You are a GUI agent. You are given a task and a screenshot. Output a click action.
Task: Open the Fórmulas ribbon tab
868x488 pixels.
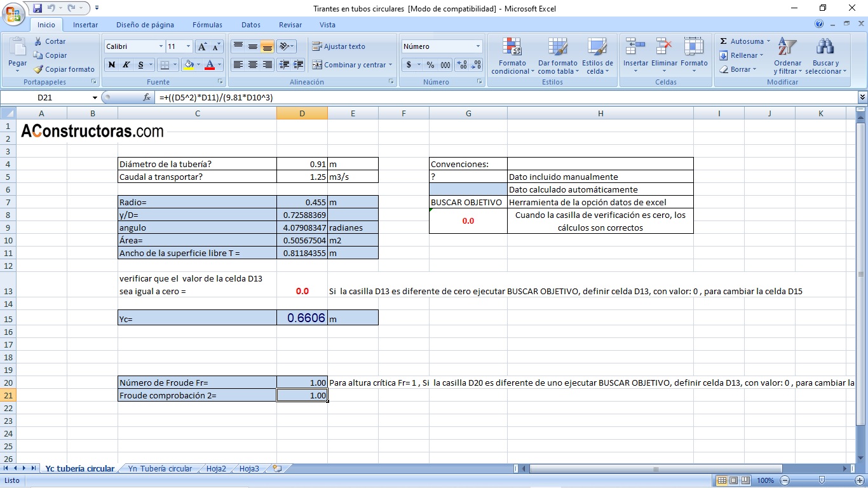click(x=207, y=25)
